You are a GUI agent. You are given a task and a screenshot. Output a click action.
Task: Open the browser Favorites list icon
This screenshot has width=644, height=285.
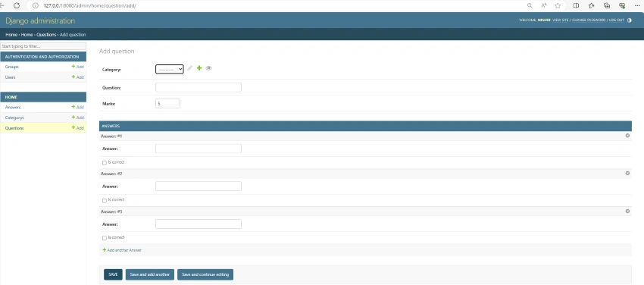[592, 5]
